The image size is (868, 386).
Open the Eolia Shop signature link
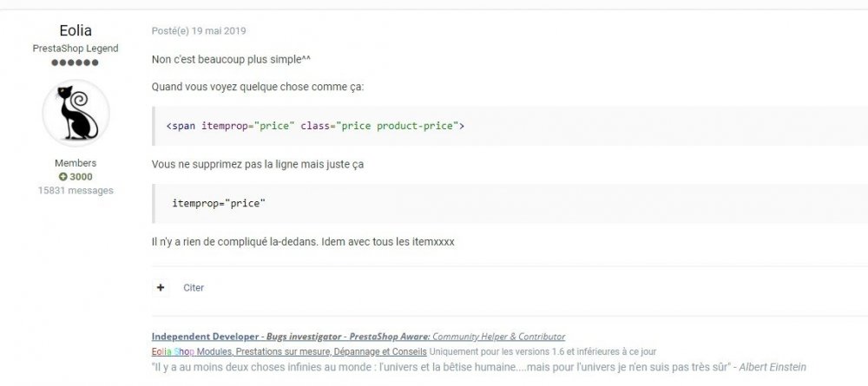pos(174,351)
